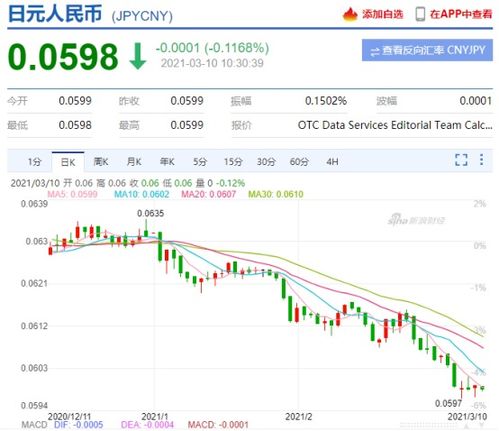Click the 最低 value 0.0598

(x=75, y=125)
